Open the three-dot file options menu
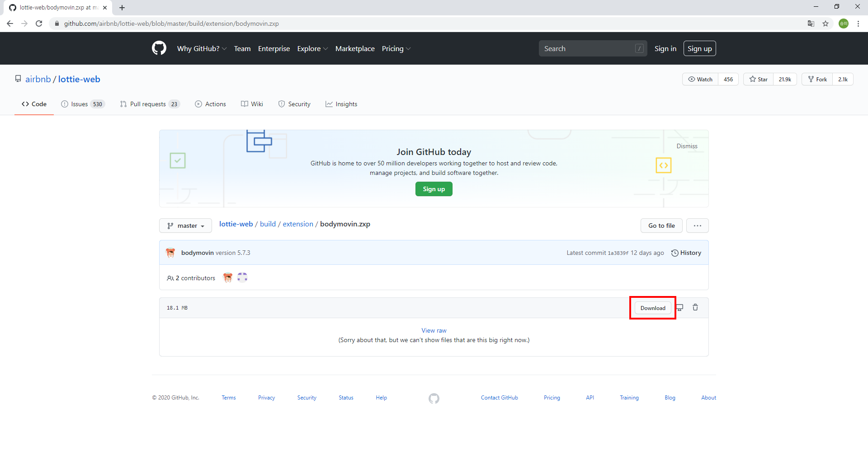Viewport: 868px width, 470px height. 698,226
